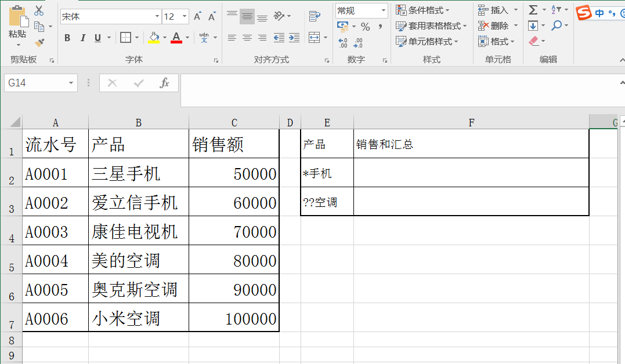Select the Format Painter brush

tap(39, 42)
